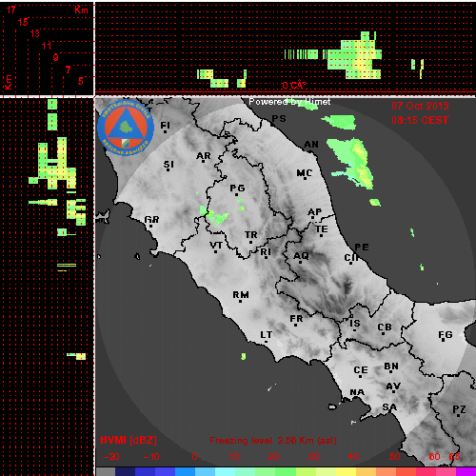This screenshot has width=476, height=476.
Task: Click the time text '08:15 CEST'
Action: [x=420, y=120]
